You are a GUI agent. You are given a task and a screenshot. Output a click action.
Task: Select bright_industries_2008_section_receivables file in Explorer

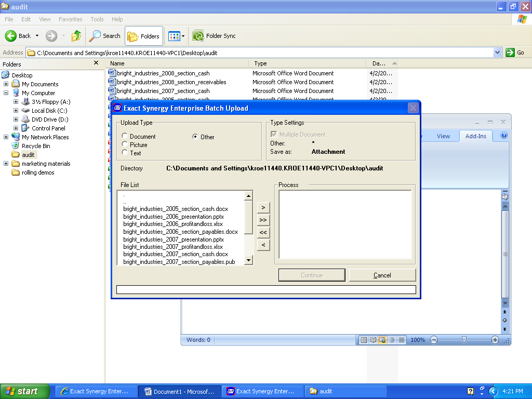[x=167, y=82]
